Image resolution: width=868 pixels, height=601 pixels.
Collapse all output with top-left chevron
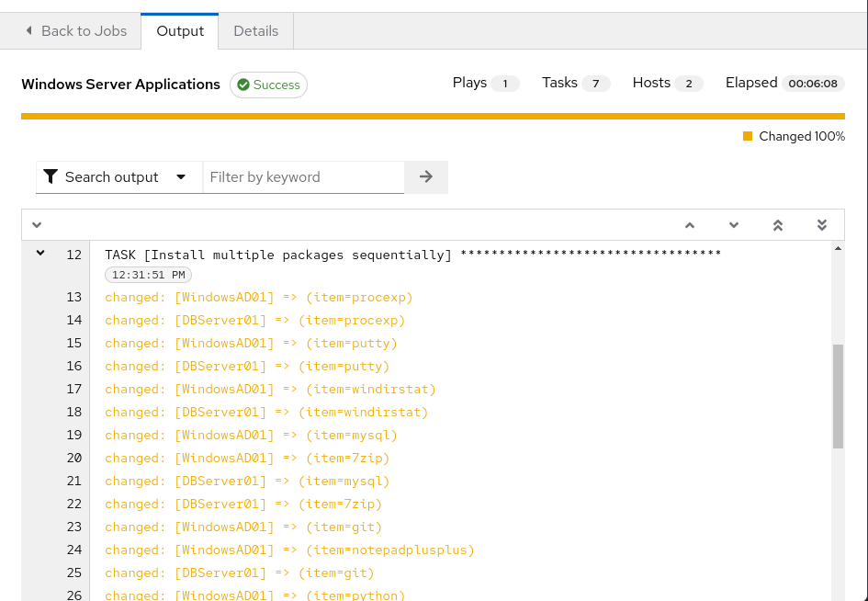coord(37,225)
